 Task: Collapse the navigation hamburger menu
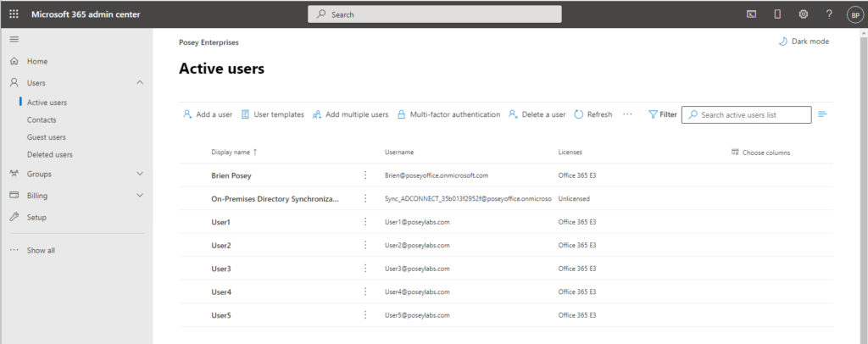14,39
